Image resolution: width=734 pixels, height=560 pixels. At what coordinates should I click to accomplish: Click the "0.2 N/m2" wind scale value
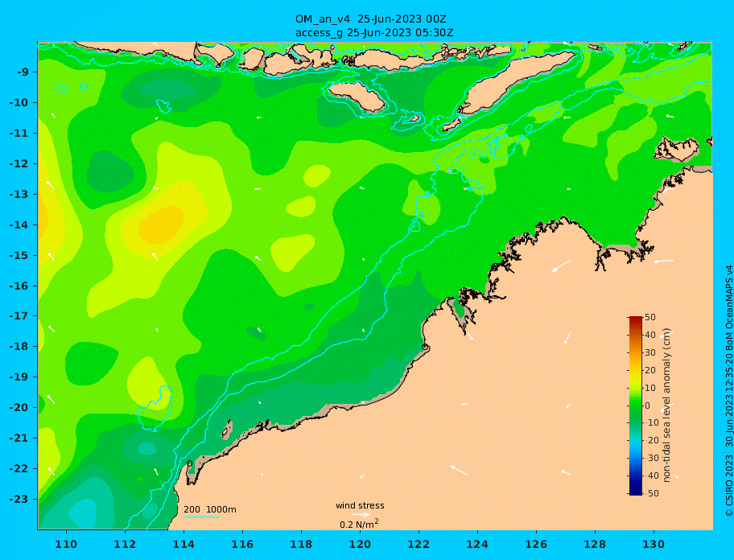pos(359,524)
